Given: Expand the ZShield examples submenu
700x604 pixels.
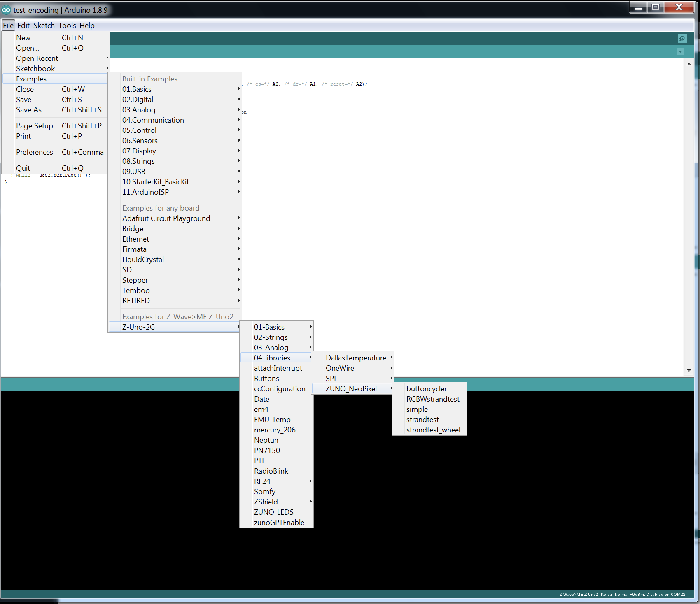Looking at the screenshot, I should (x=276, y=502).
